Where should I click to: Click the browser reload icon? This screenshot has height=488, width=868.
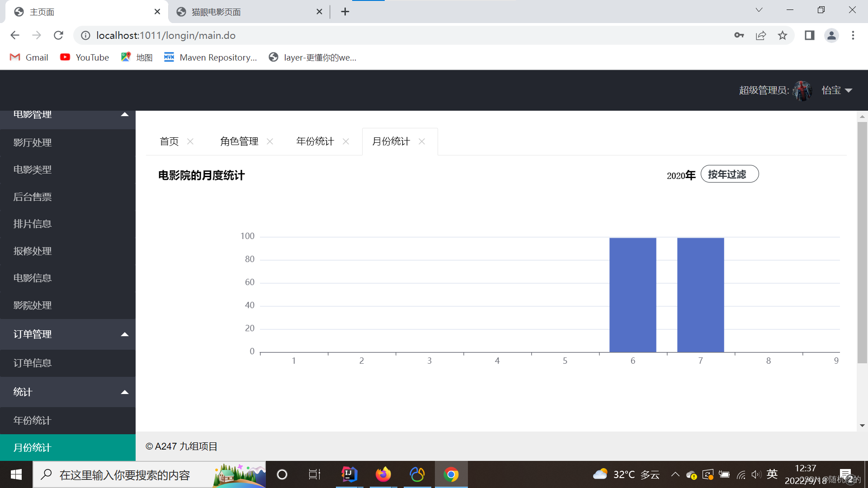[x=58, y=35]
